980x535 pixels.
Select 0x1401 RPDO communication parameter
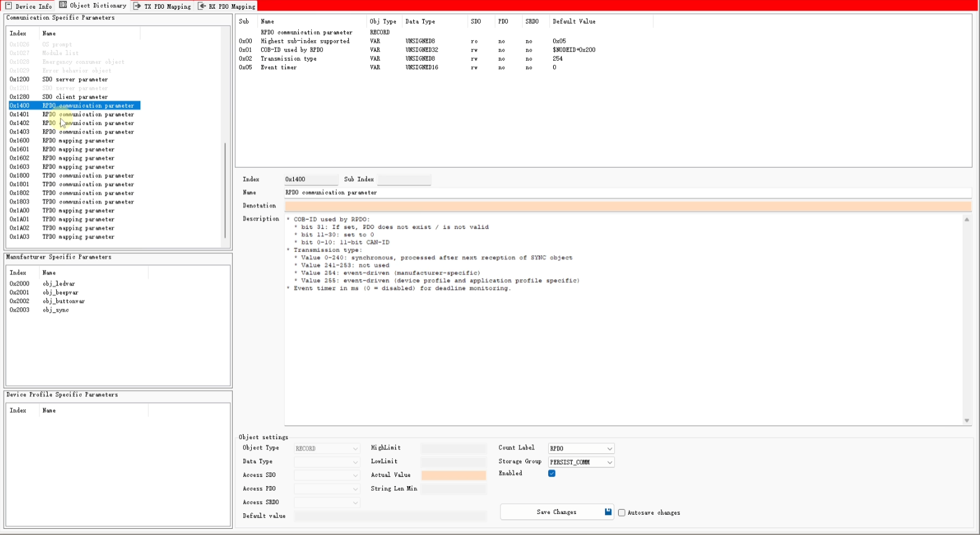point(74,115)
